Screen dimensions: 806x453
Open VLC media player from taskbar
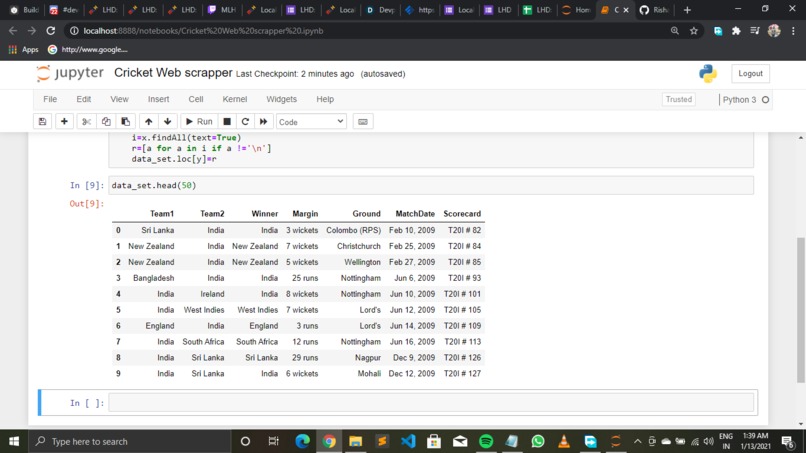pos(564,441)
